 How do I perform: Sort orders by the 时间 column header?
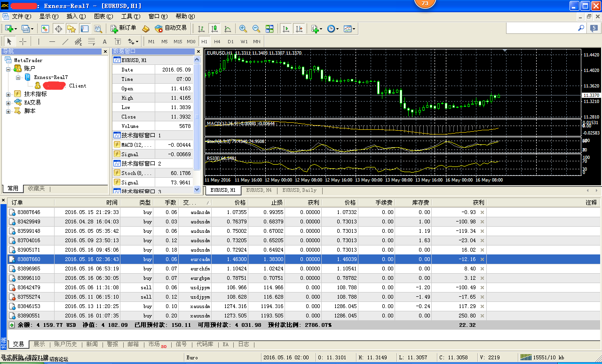87,203
